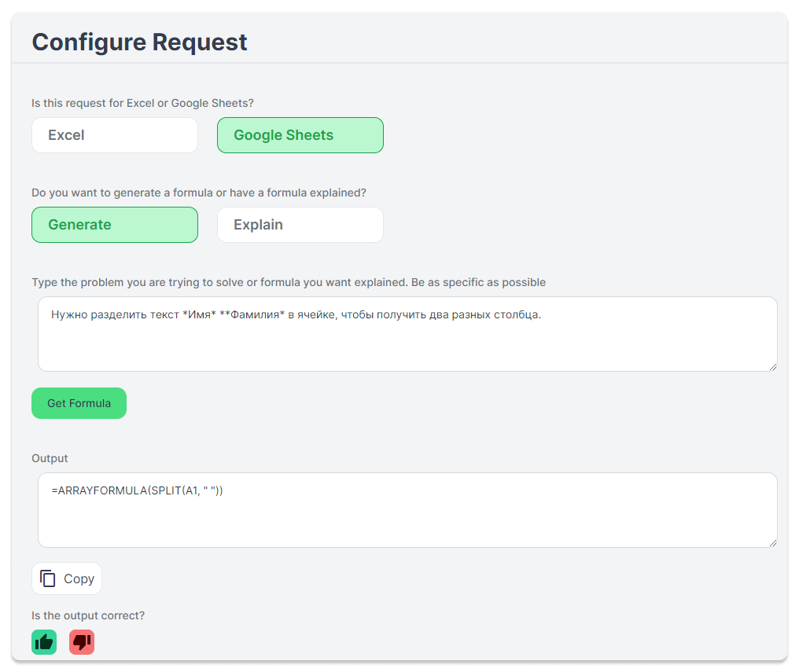The height and width of the screenshot is (672, 799).
Task: Switch to Explain formula mode
Action: 300,225
